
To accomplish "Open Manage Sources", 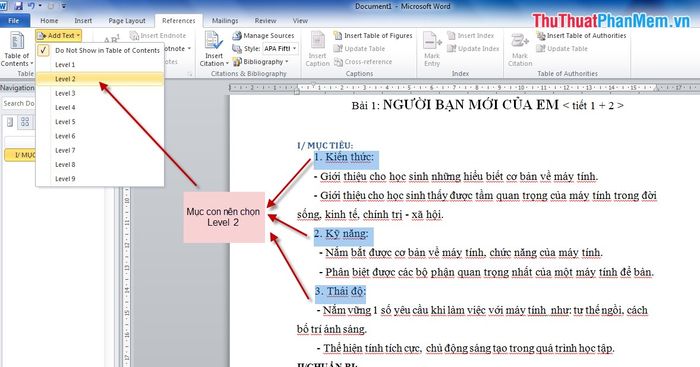I will click(x=263, y=35).
